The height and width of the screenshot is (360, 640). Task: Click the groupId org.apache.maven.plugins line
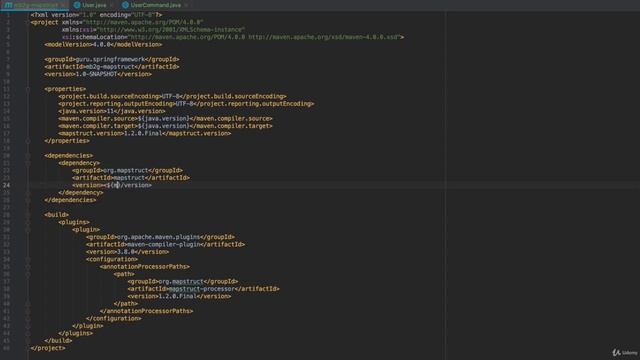pyautogui.click(x=160, y=237)
